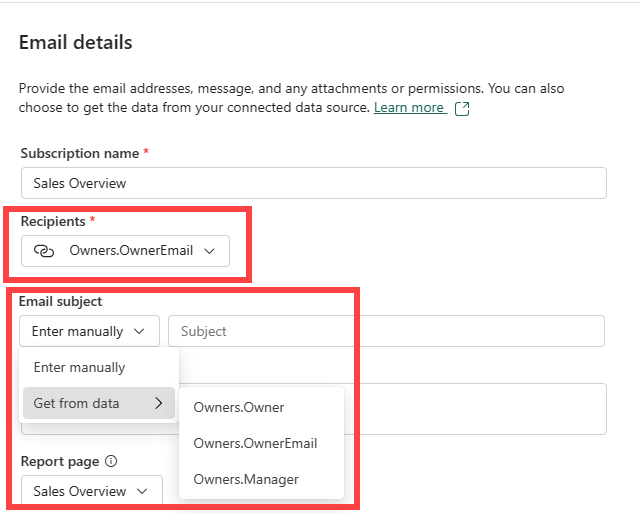The image size is (640, 514).
Task: Select the Get from data menu option
Action: (99, 403)
